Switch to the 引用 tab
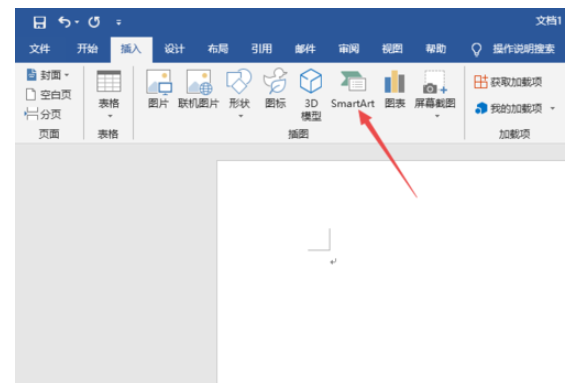The image size is (574, 383). point(261,49)
